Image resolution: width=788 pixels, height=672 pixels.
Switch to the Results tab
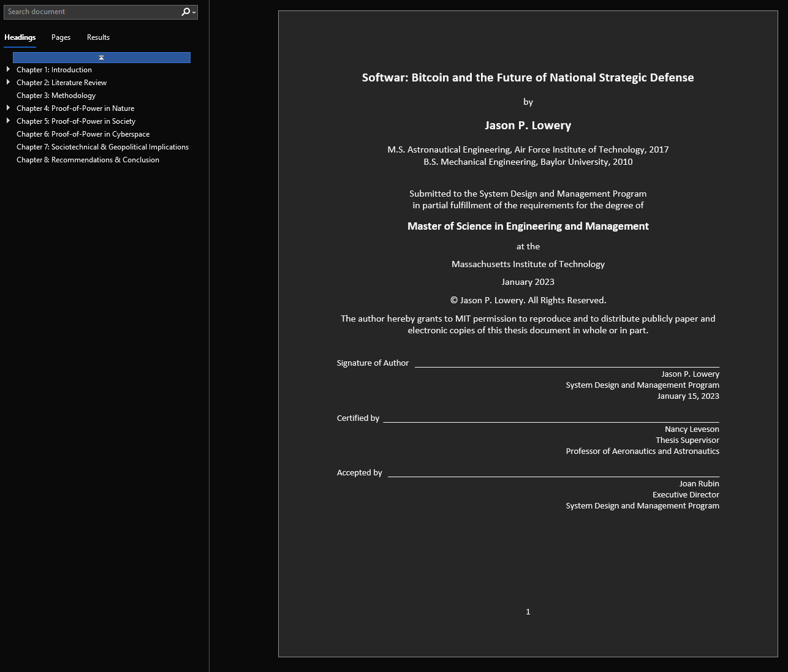coord(98,37)
